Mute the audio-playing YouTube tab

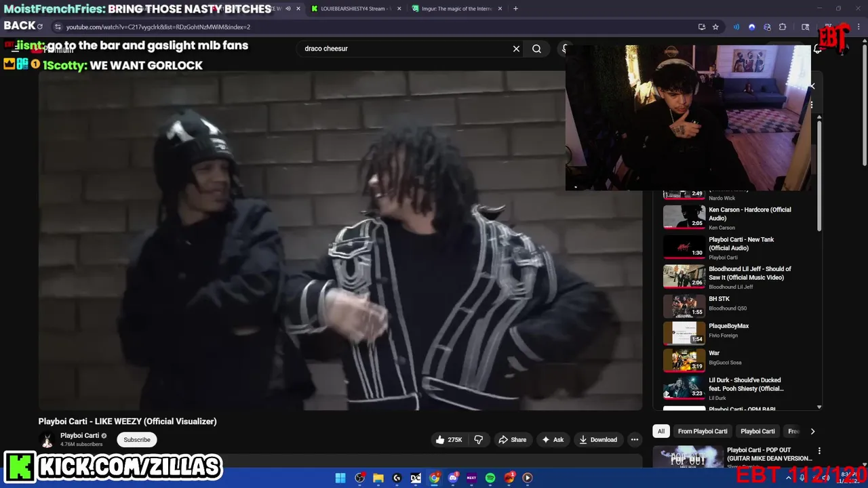pyautogui.click(x=288, y=9)
